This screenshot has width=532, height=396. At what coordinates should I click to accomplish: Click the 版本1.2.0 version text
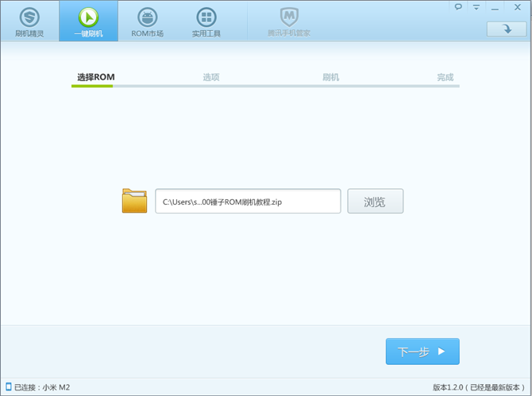coord(479,387)
